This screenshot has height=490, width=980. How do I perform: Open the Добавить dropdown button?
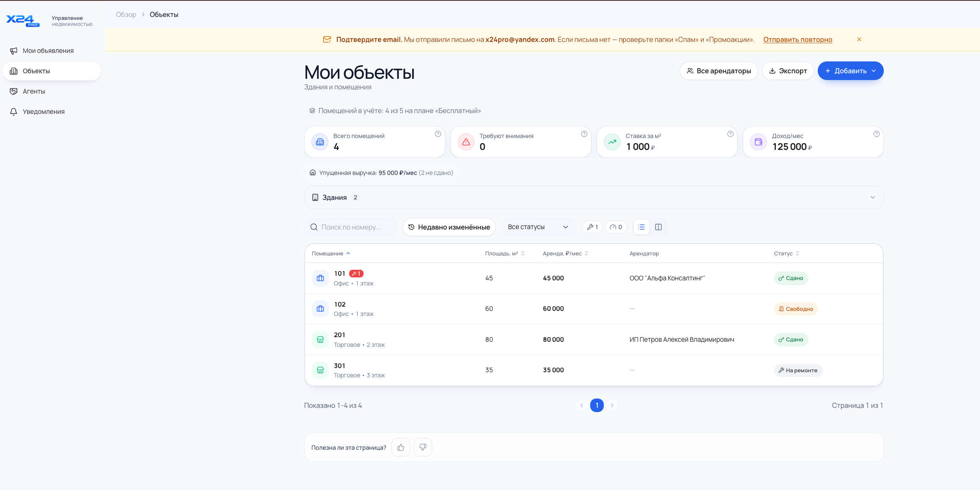(x=850, y=71)
